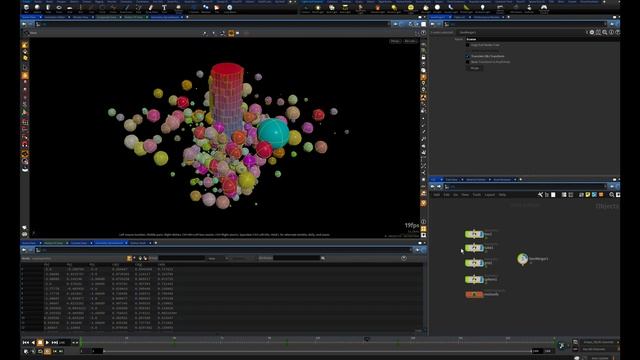Click the orange network box icon in network toolbar

point(601,195)
